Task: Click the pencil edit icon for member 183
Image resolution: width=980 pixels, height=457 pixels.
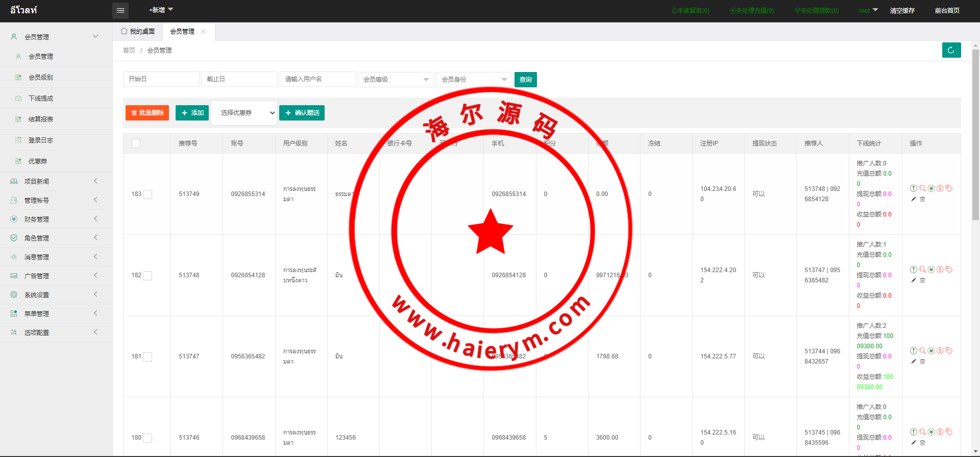Action: [x=914, y=199]
